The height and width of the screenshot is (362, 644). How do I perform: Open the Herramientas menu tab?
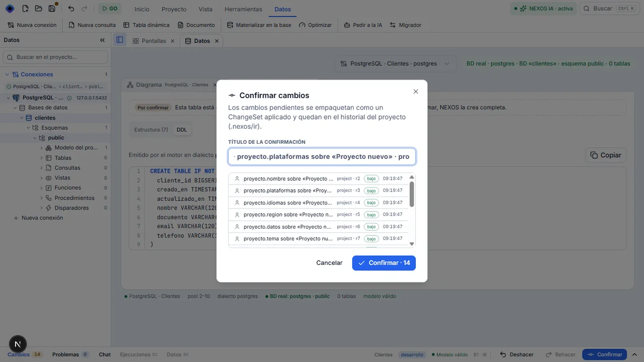point(244,9)
